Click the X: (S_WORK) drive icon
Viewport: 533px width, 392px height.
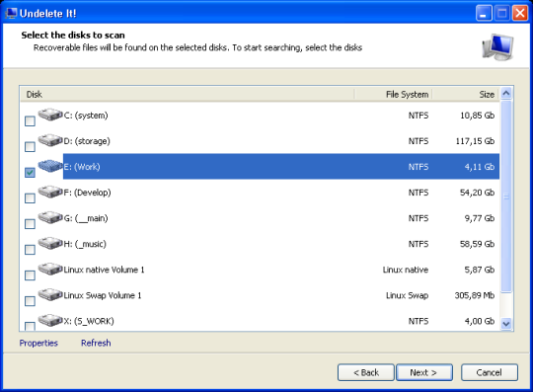(x=50, y=320)
